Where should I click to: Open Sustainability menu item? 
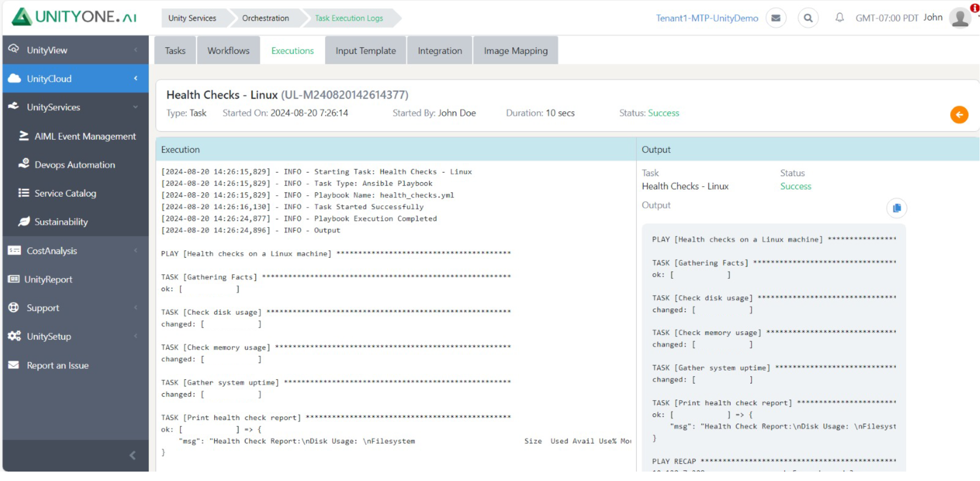coord(76,222)
